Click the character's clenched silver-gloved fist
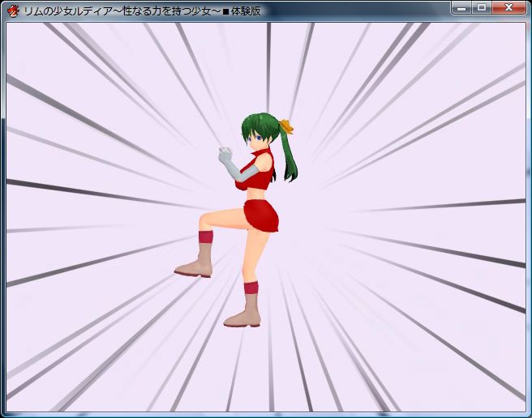The width and height of the screenshot is (532, 418). pyautogui.click(x=223, y=155)
